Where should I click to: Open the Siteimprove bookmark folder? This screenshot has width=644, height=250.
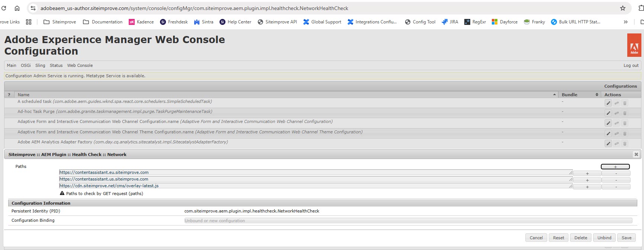tap(60, 22)
